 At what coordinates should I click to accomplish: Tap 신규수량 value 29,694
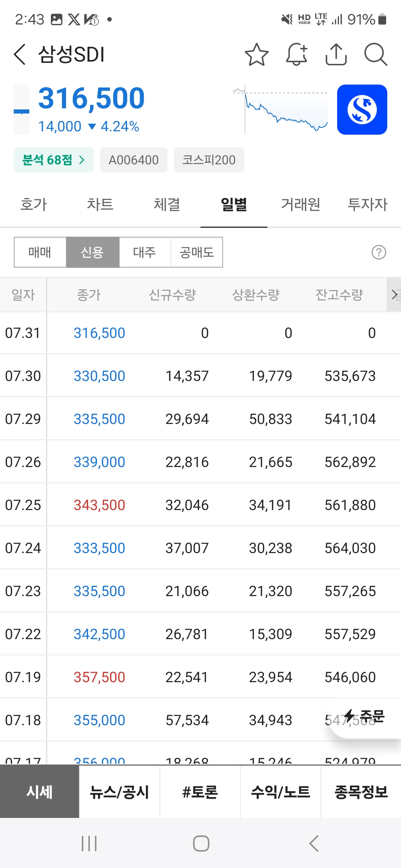point(187,419)
